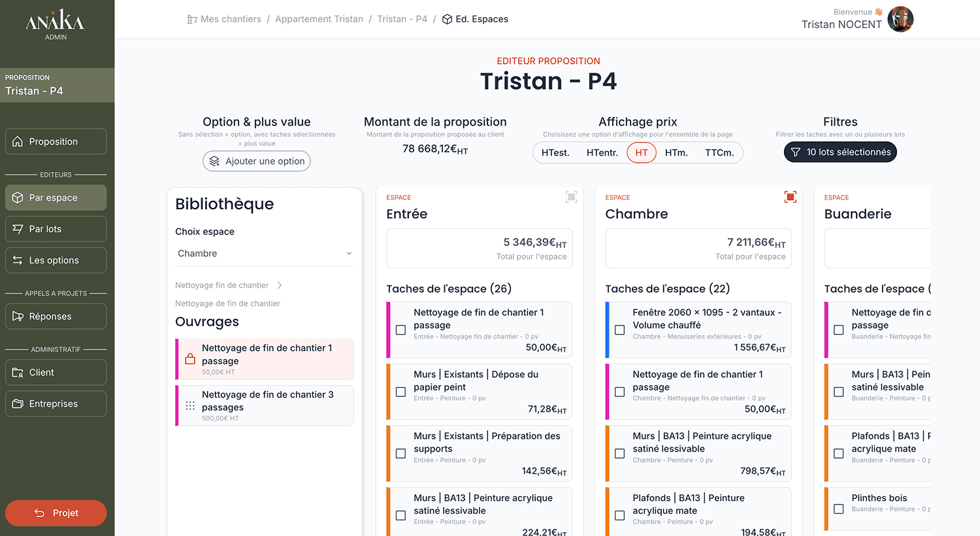This screenshot has width=980, height=536.
Task: Expand the Nettoyage fin de chantier chevron
Action: (280, 285)
